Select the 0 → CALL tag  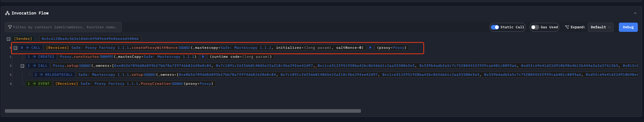31,48
